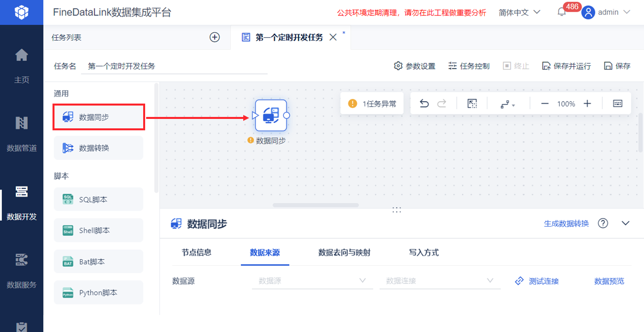This screenshot has width=644, height=332.
Task: Switch to 第一个定时开发任务 tab
Action: (x=289, y=37)
